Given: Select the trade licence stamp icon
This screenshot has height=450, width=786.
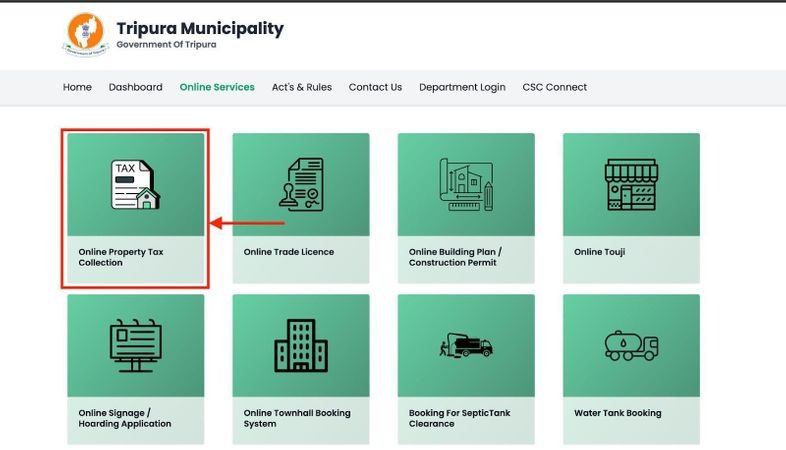Looking at the screenshot, I should (x=301, y=184).
